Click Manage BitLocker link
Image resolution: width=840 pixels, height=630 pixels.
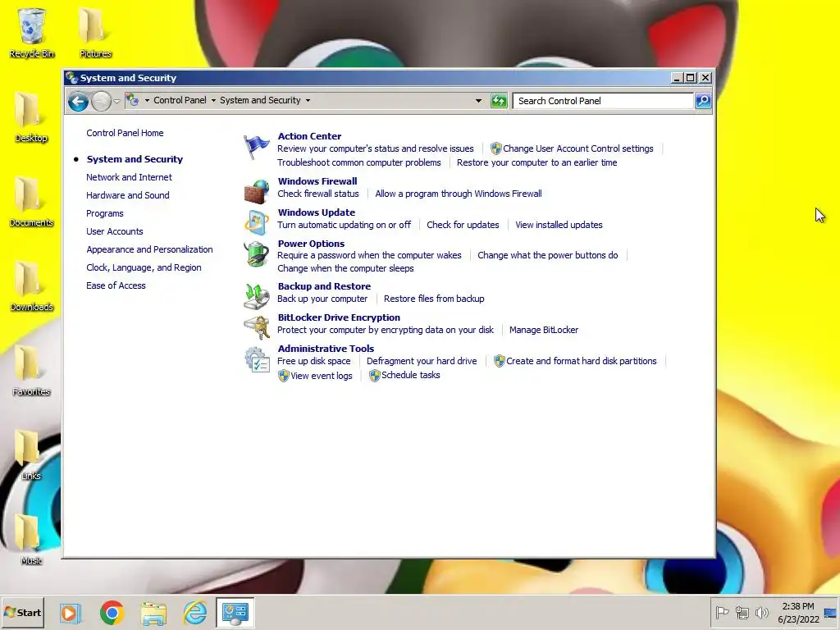pos(544,330)
